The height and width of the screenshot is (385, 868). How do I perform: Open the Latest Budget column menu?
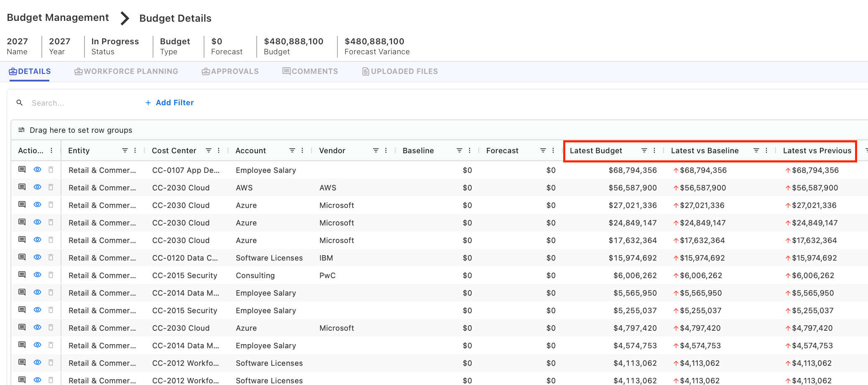coord(654,150)
